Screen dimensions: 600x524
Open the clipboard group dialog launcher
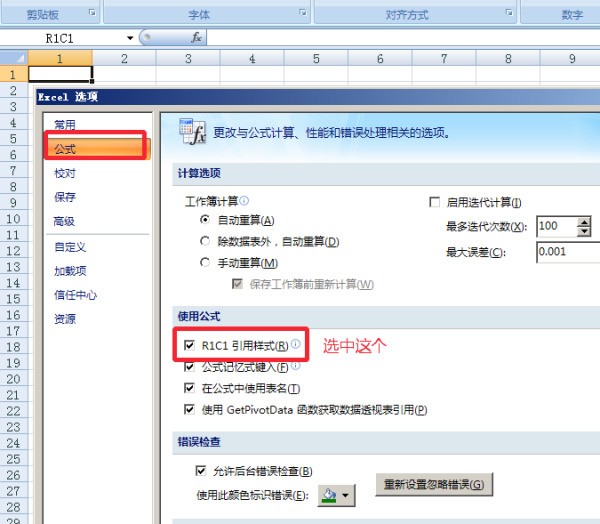92,13
